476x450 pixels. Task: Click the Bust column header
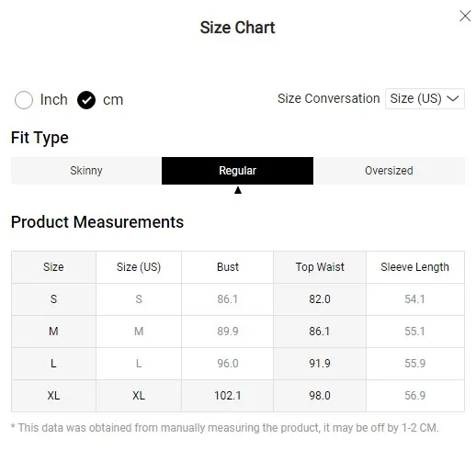point(228,267)
